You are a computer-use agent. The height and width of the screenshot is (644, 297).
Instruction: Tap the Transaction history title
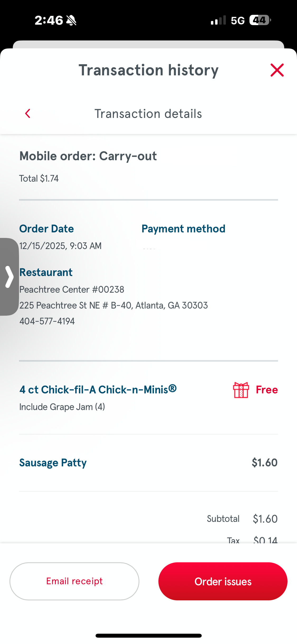pos(148,70)
